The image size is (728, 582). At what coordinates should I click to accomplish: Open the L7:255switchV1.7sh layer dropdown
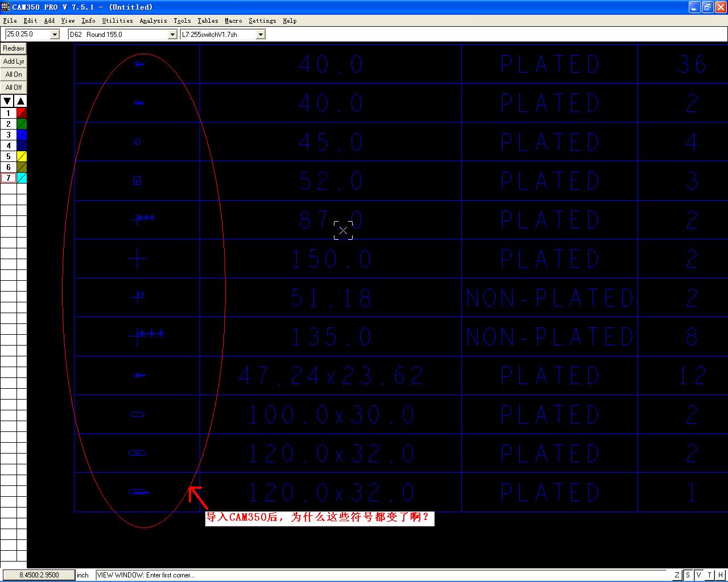(x=260, y=34)
